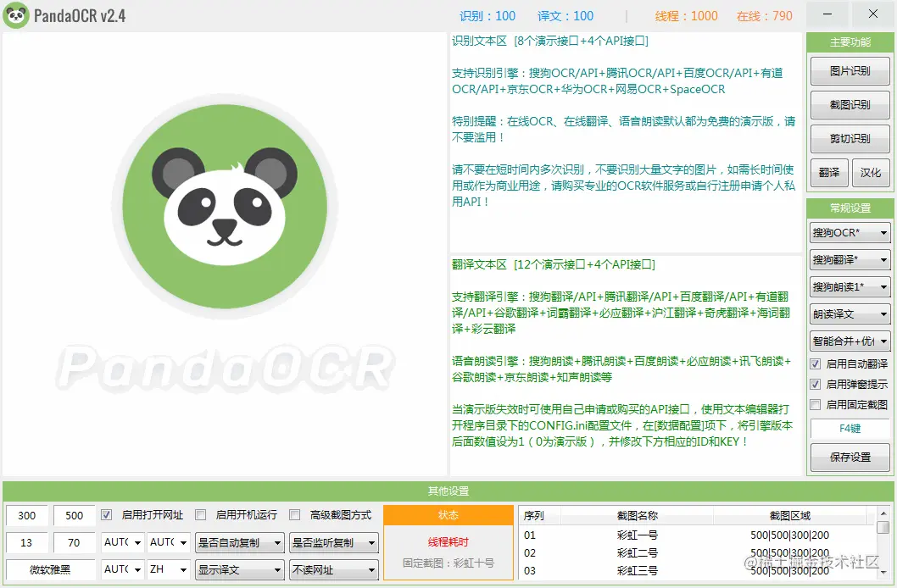The width and height of the screenshot is (897, 588).
Task: Click the 500|500|300|200 region of 彩虹一号
Action: click(789, 535)
